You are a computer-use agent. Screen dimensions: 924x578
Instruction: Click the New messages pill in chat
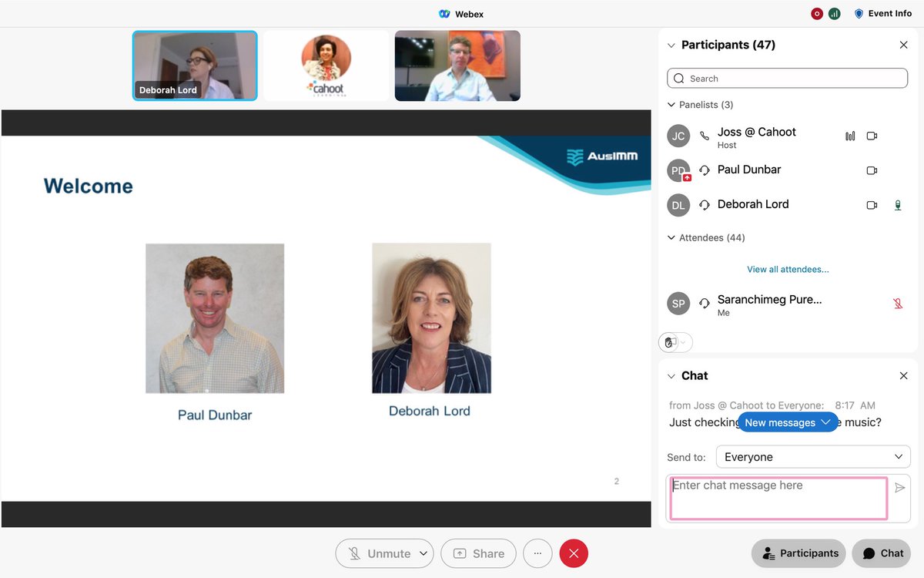[x=788, y=422]
